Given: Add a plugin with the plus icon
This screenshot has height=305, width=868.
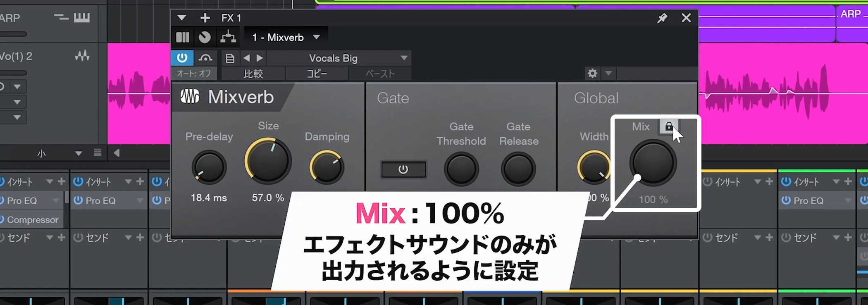Looking at the screenshot, I should coord(205,18).
